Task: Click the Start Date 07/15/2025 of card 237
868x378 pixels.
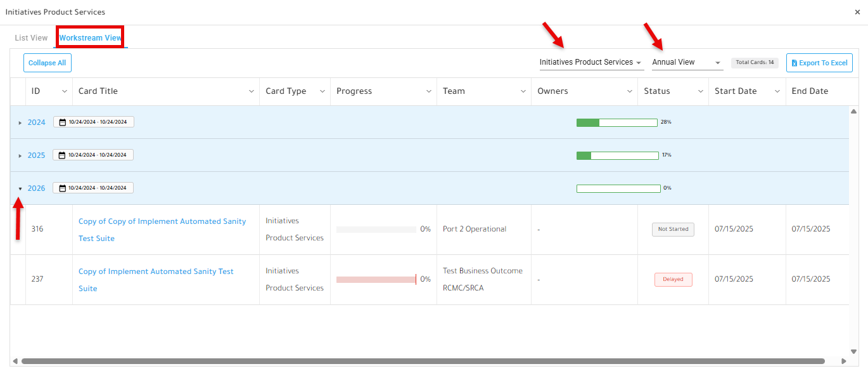Action: [734, 279]
